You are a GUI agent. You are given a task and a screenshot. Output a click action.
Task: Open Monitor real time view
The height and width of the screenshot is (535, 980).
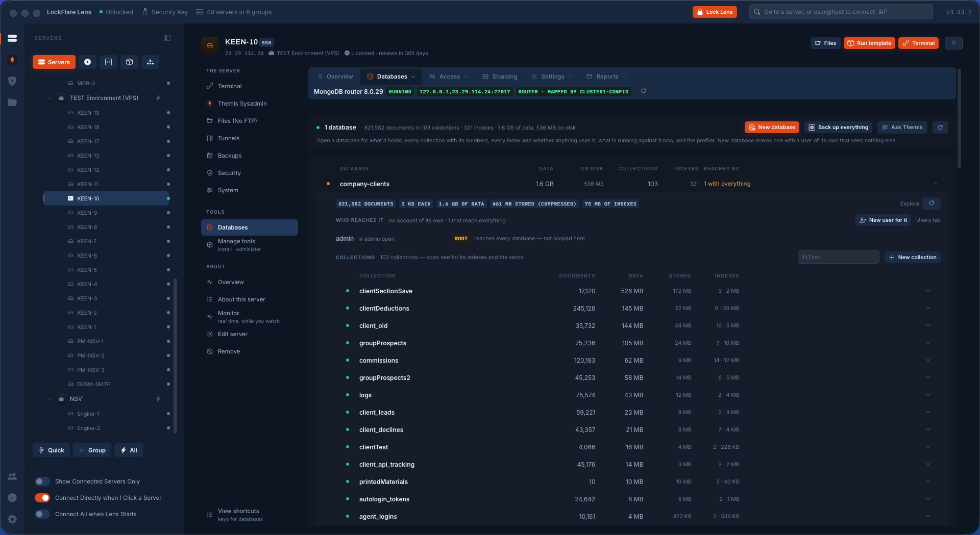click(250, 317)
